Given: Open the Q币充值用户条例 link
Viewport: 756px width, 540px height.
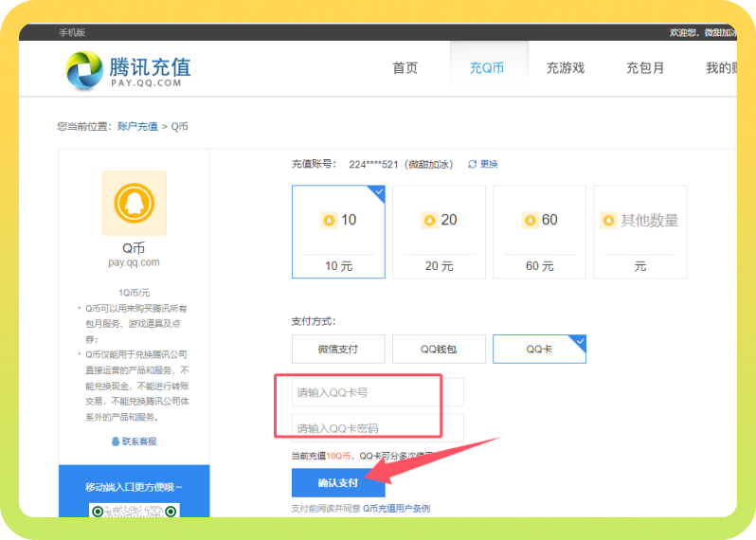Looking at the screenshot, I should tap(396, 508).
